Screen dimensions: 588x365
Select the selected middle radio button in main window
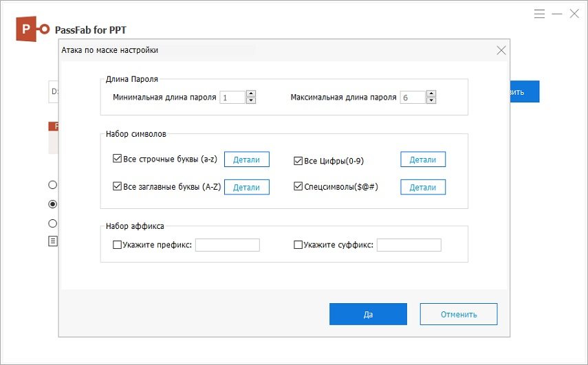pyautogui.click(x=53, y=204)
